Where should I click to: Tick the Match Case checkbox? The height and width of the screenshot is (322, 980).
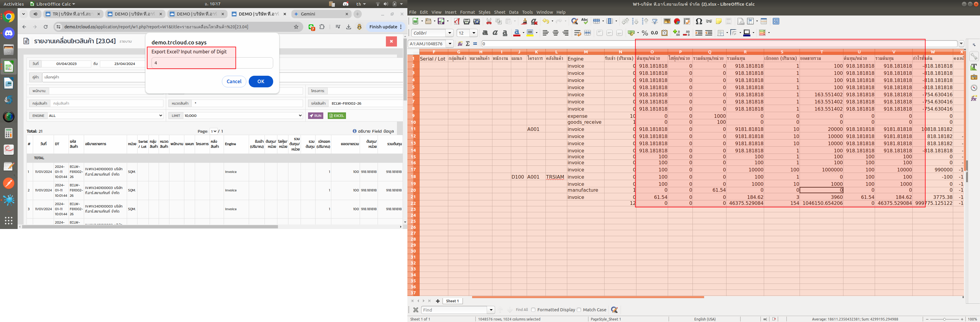(579, 310)
